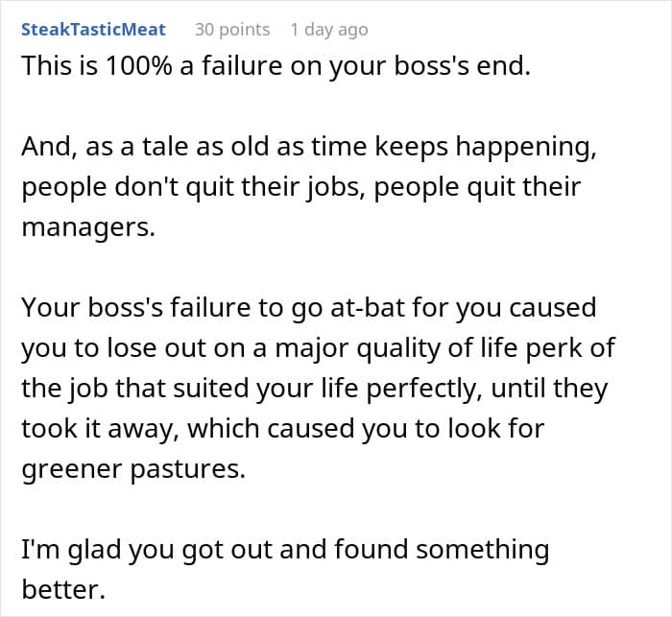Click the line starting 'I'm glad you got out'
The image size is (672, 617).
tap(285, 549)
